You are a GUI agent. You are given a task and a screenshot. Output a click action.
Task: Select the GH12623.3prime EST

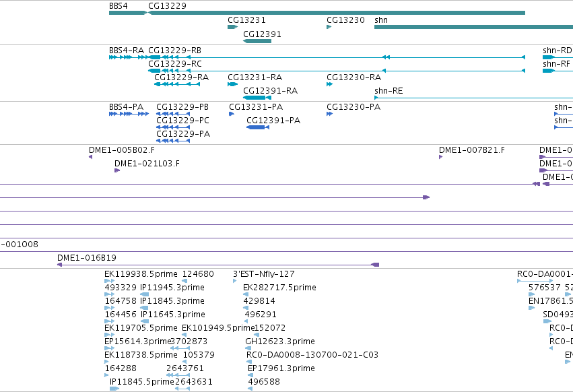tap(248, 348)
